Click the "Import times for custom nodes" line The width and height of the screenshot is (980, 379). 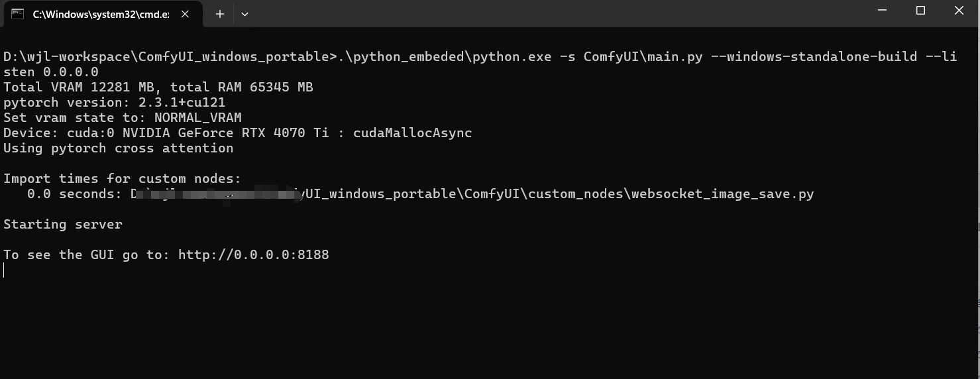point(122,179)
